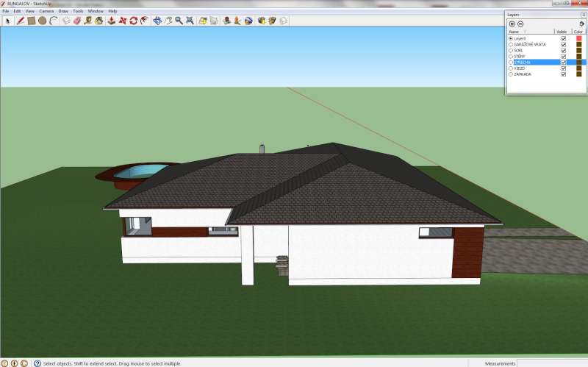
Task: Hide the STRECHA layer visibility checkbox
Action: click(563, 63)
